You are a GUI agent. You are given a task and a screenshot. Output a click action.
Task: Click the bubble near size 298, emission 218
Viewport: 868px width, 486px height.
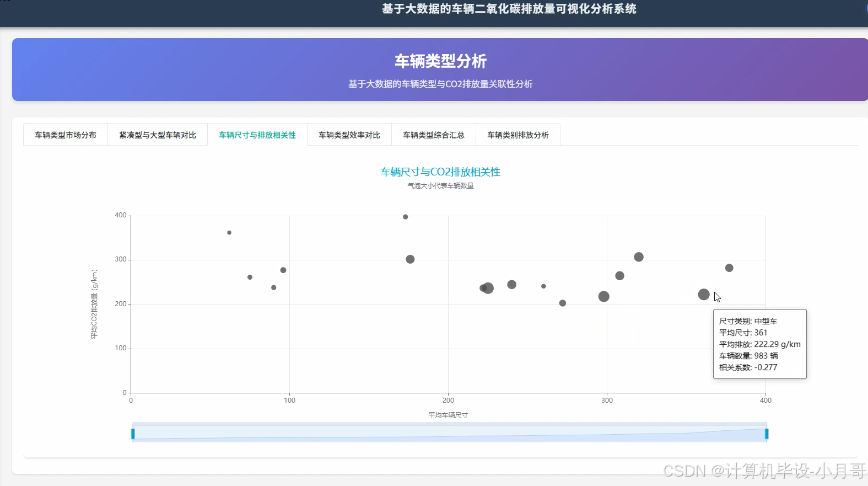pos(604,297)
